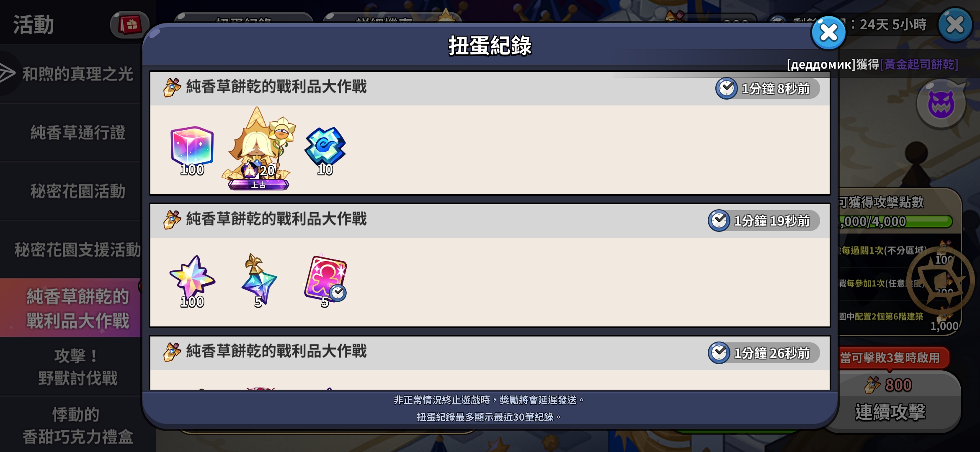Tap the rainbow cube reward icon
Image resolution: width=980 pixels, height=452 pixels.
[x=192, y=146]
